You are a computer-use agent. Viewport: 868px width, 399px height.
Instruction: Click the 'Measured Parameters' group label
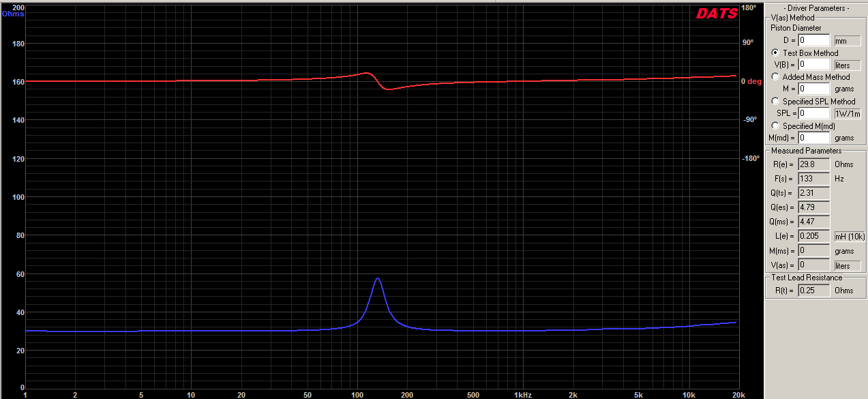pyautogui.click(x=806, y=151)
